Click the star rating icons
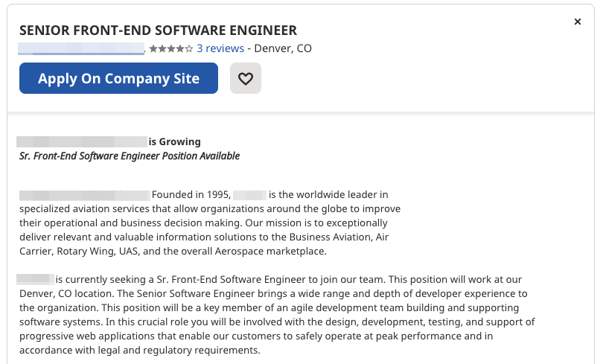 tap(171, 48)
